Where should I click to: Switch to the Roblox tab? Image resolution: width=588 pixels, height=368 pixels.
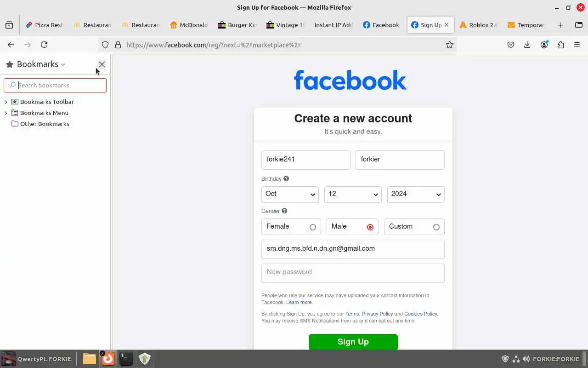[x=478, y=25]
